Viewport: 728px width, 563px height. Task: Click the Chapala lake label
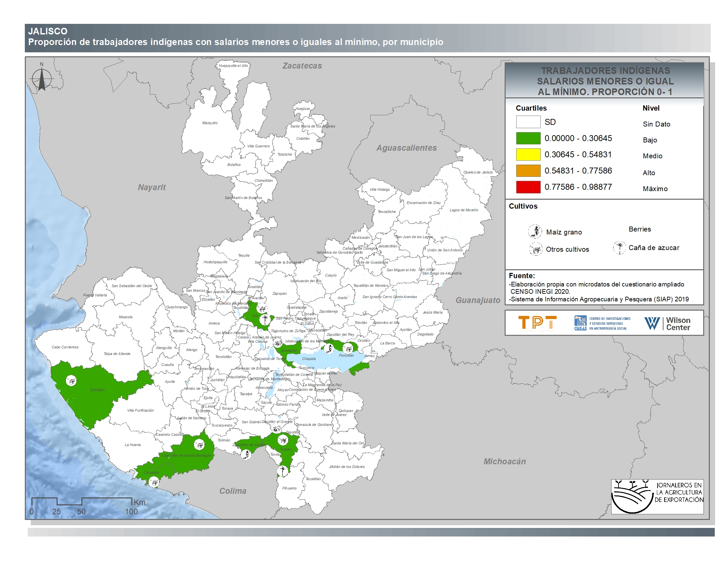(309, 359)
